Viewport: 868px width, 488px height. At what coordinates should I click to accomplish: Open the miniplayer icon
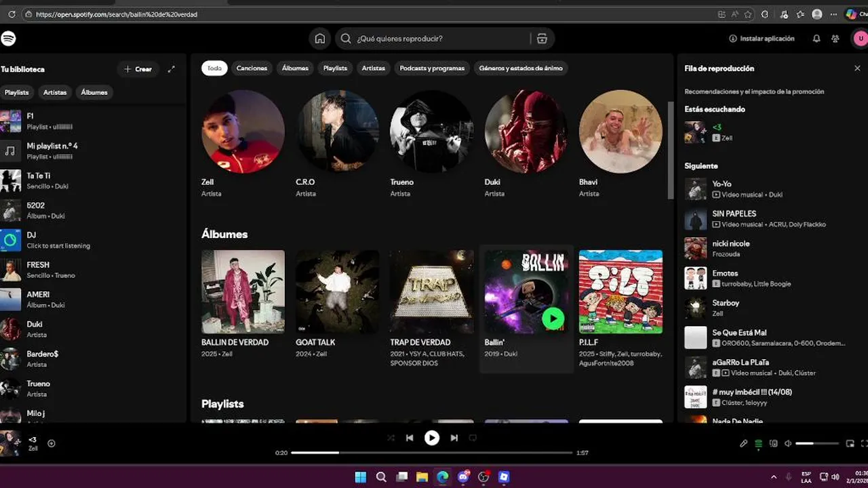tap(850, 444)
